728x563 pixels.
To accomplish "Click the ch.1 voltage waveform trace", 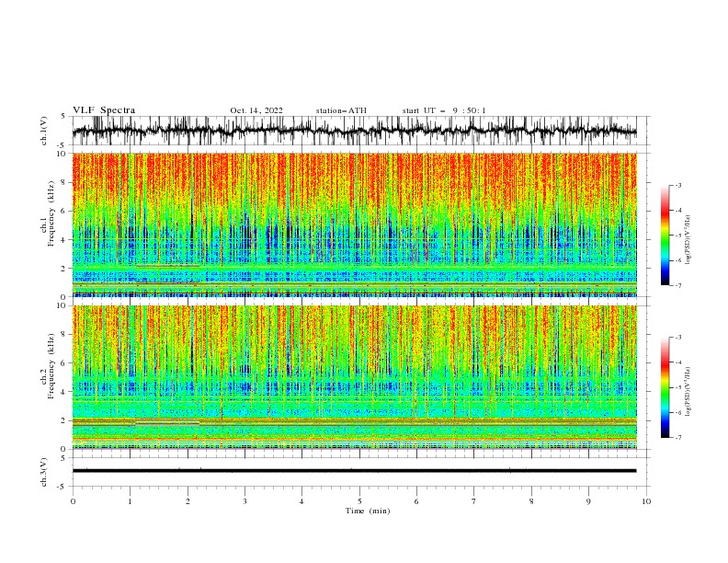I will tap(354, 131).
